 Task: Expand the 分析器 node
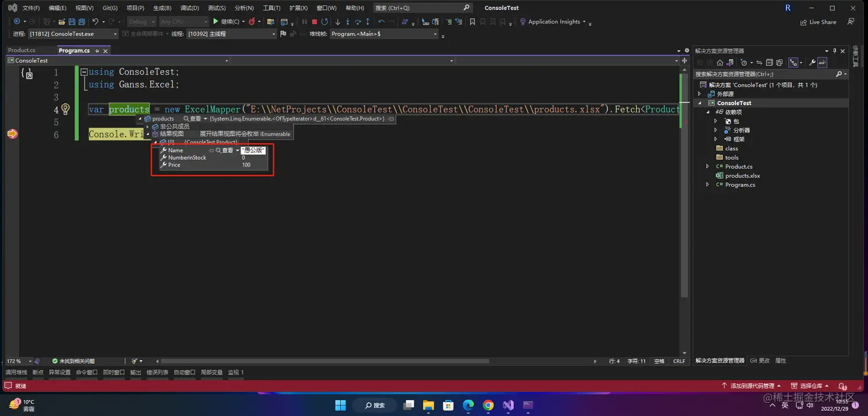point(715,130)
